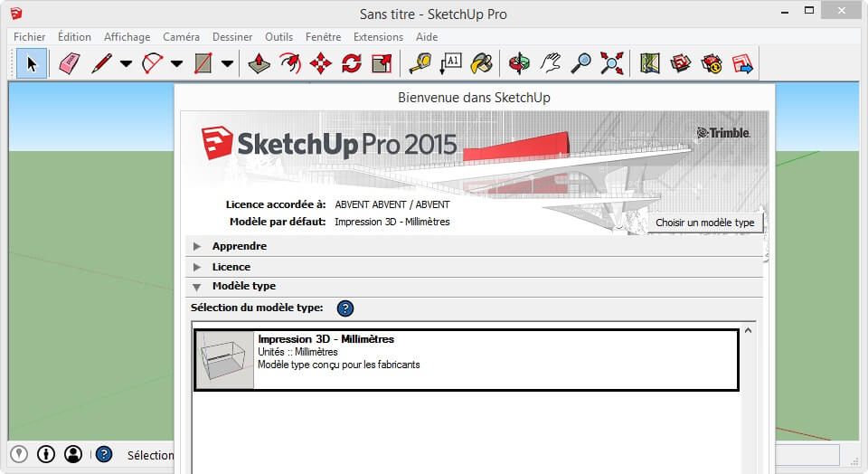
Task: Click the geo-location status icon
Action: pos(18,454)
